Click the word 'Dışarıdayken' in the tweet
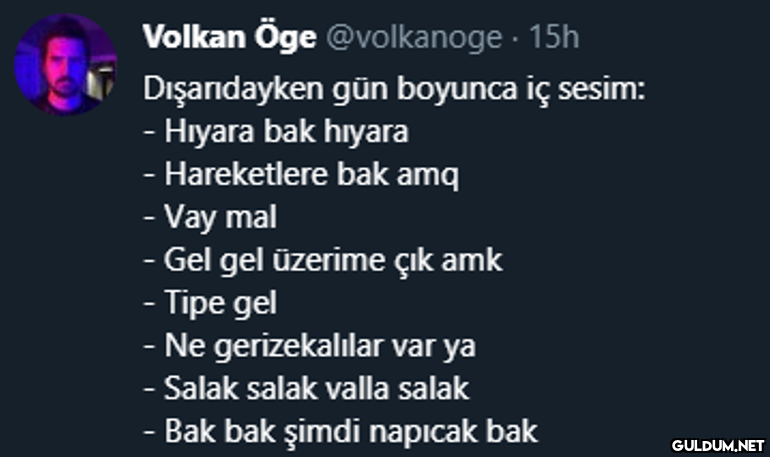Image resolution: width=770 pixels, height=457 pixels. click(233, 90)
